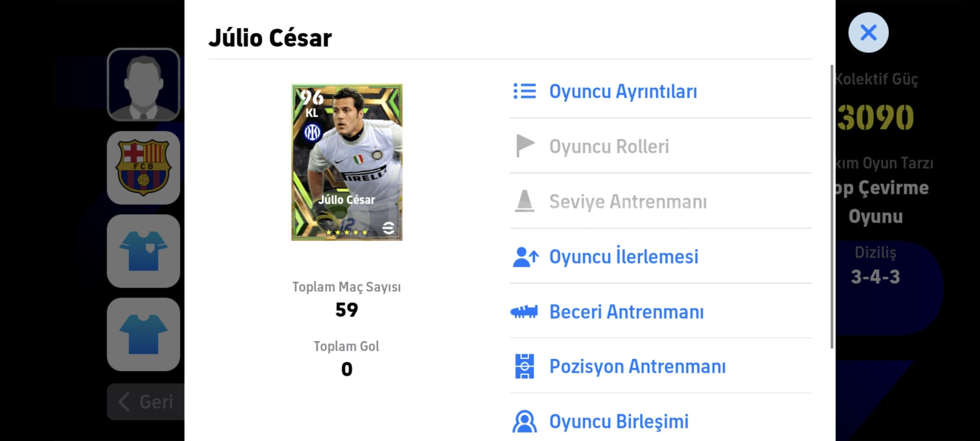Viewport: 980px width, 441px height.
Task: Tap the Pozisyon Antrenmanı pitch icon
Action: point(524,366)
